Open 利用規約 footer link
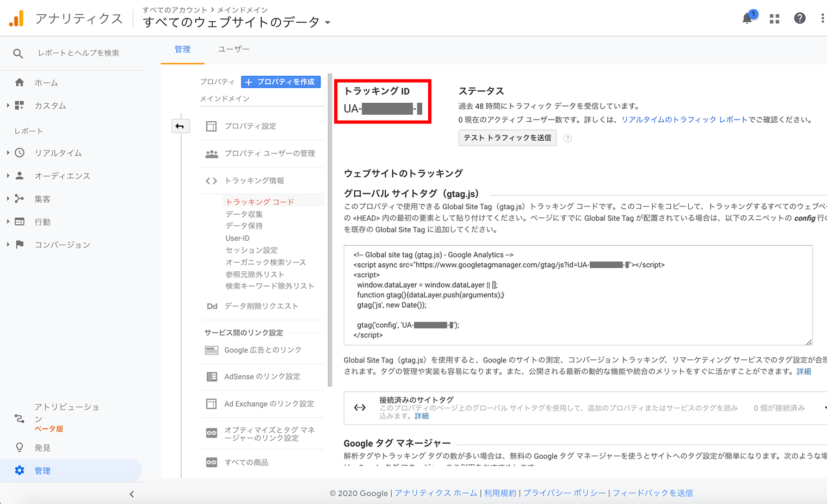The height and width of the screenshot is (504, 827). point(500,493)
